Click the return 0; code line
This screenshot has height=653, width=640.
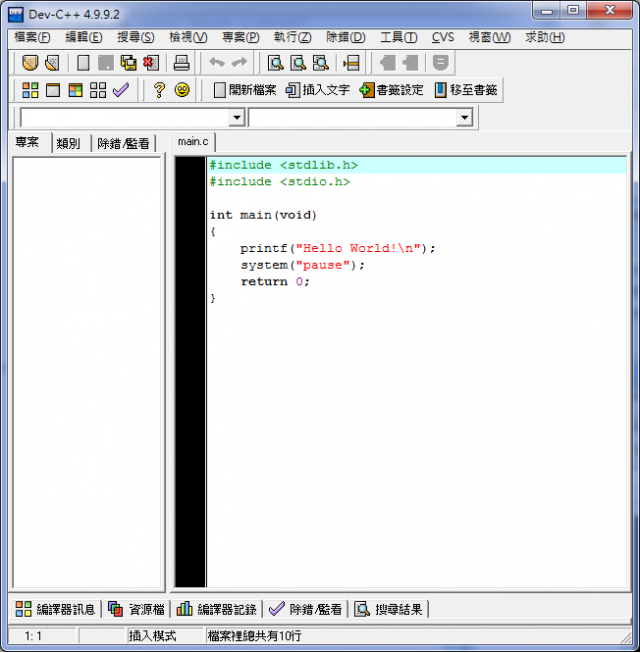(x=275, y=282)
